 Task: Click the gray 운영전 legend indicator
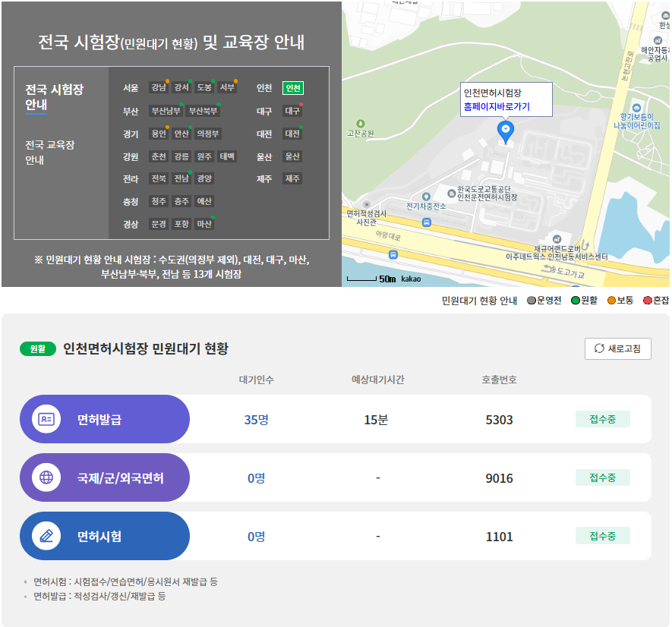(531, 300)
